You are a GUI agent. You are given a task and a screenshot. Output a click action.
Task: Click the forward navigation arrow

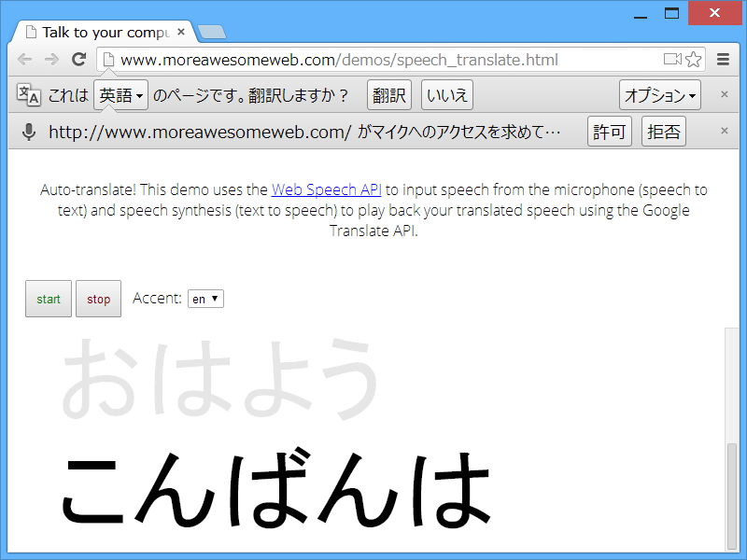tap(51, 58)
